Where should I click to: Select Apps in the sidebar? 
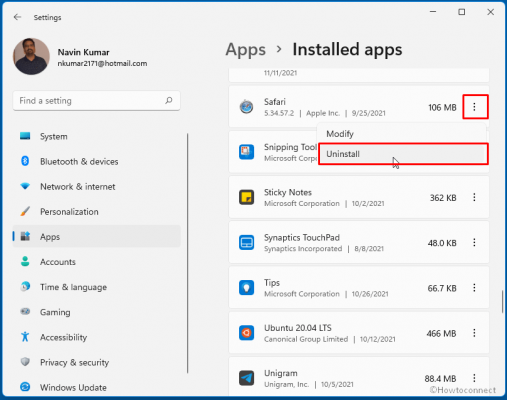tap(97, 236)
